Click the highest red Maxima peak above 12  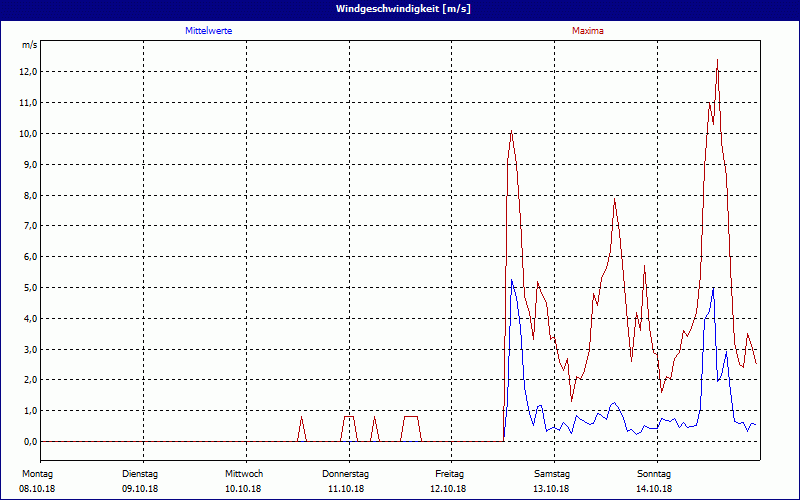717,61
